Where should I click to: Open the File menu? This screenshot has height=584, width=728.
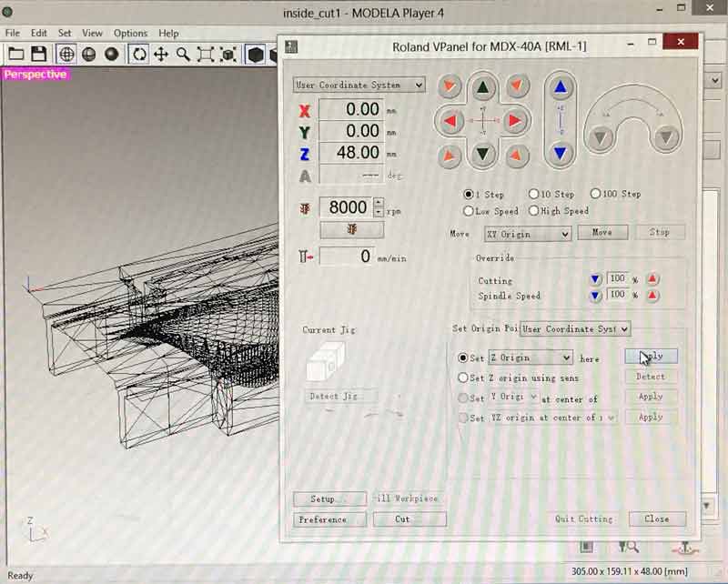click(13, 33)
